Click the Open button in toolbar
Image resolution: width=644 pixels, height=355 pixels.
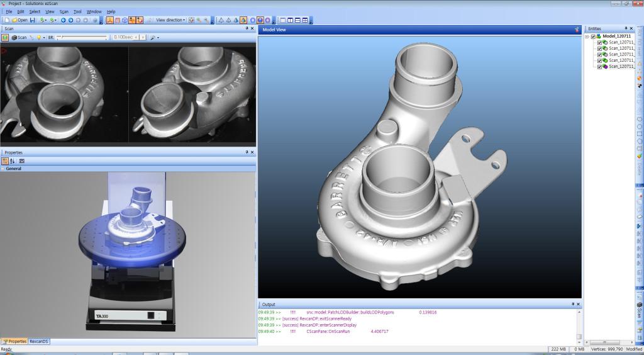pyautogui.click(x=20, y=20)
